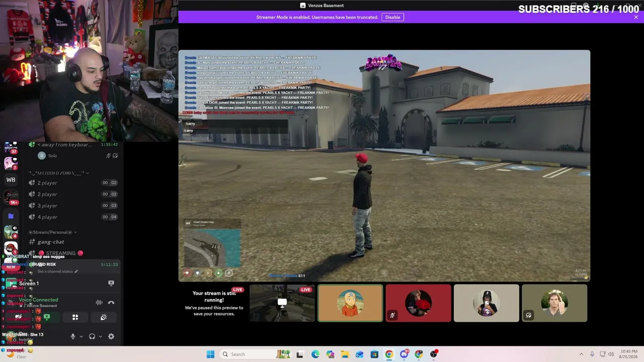Open File Explorer from taskbar
Viewport: 644px width, 362px height.
pos(345,354)
